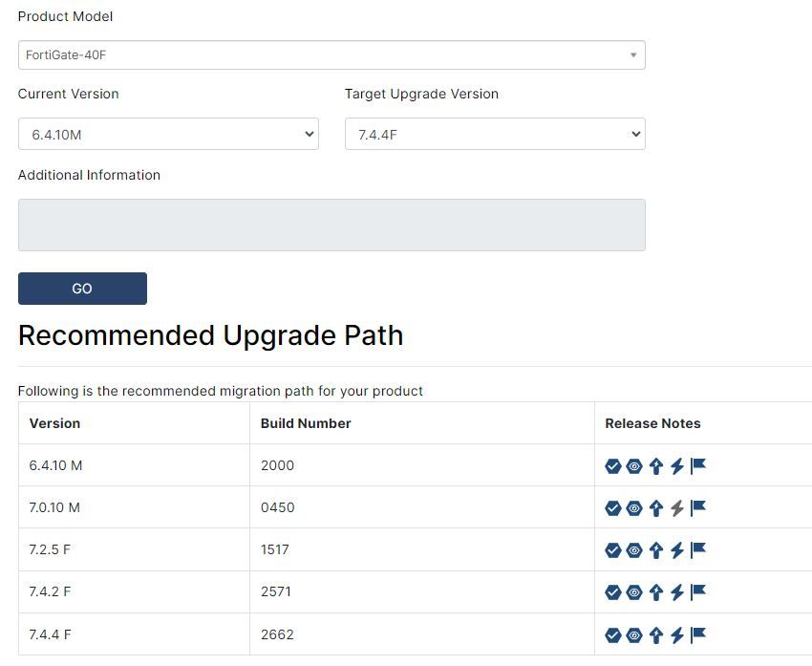Click gray lightning bolt in 7.0.10 M row

pos(677,508)
